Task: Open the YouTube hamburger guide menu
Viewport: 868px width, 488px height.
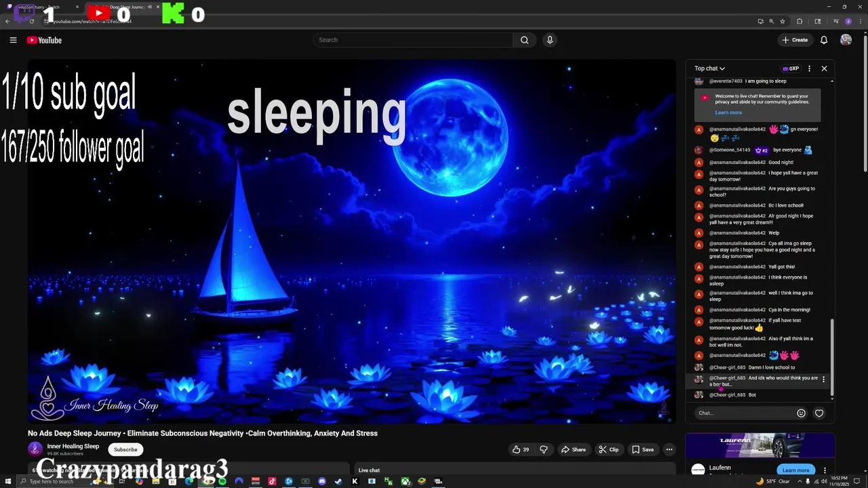Action: [x=13, y=40]
